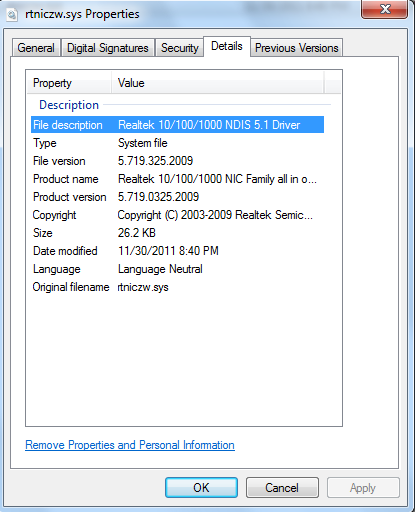
Task: Click the Size property label
Action: [x=43, y=233]
